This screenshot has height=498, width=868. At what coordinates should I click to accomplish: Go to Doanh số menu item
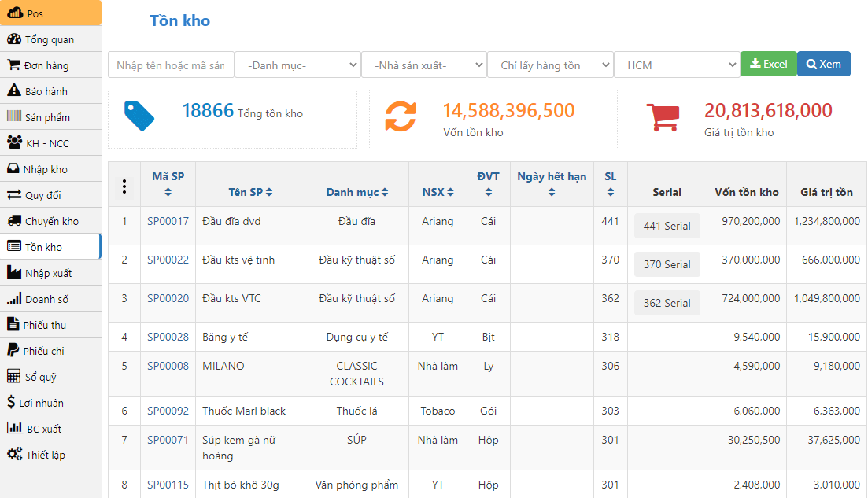click(x=46, y=299)
